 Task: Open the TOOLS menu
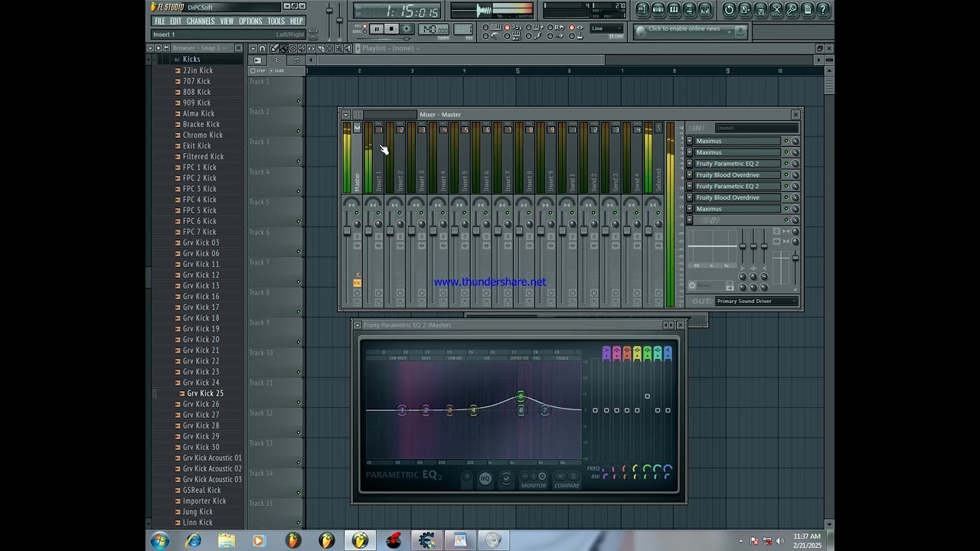(x=276, y=21)
